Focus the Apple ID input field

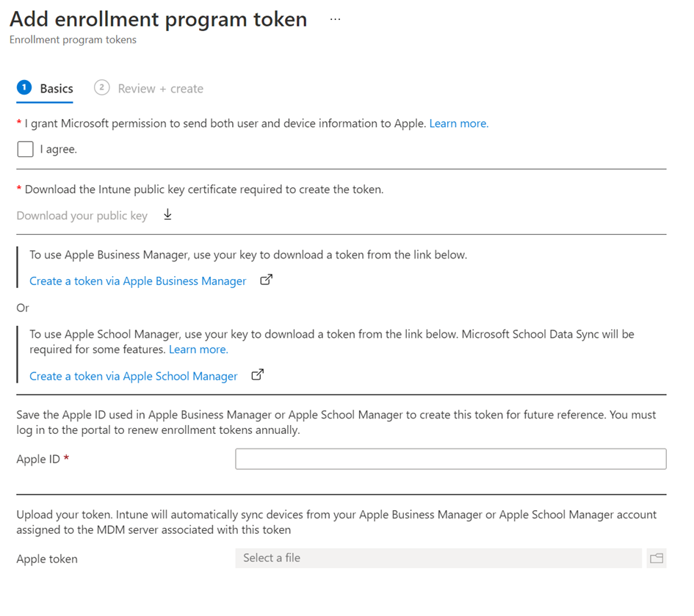[451, 459]
